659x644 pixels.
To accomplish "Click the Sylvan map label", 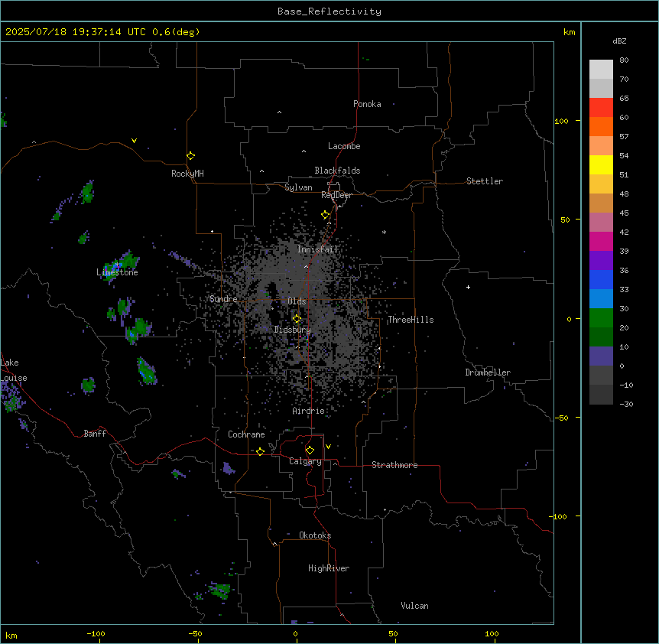I will point(298,187).
